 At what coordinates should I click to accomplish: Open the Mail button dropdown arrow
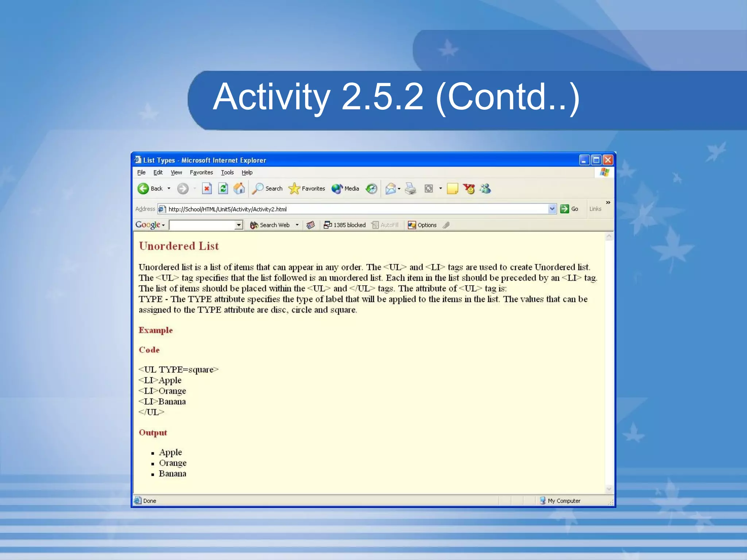[x=399, y=188]
